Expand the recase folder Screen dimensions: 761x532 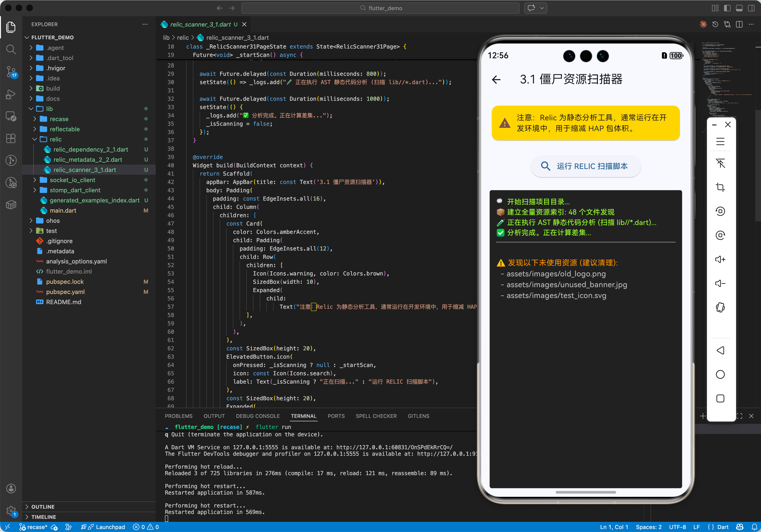[x=59, y=119]
